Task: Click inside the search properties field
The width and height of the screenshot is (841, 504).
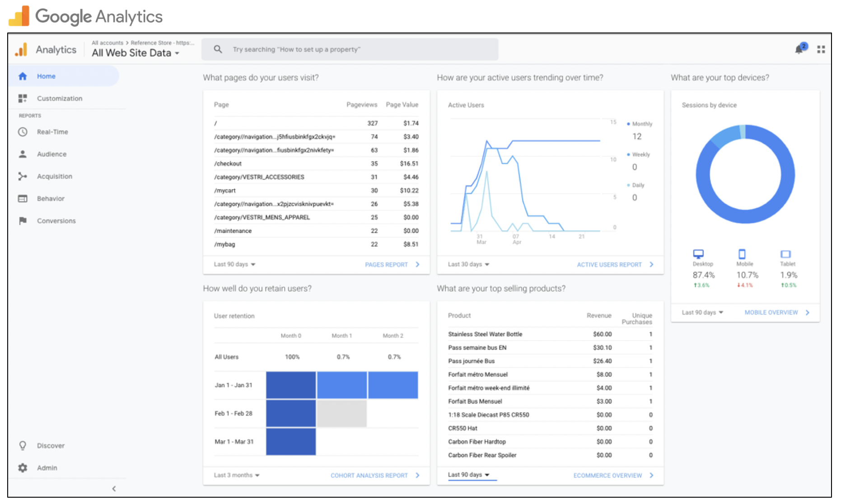Action: pos(350,49)
